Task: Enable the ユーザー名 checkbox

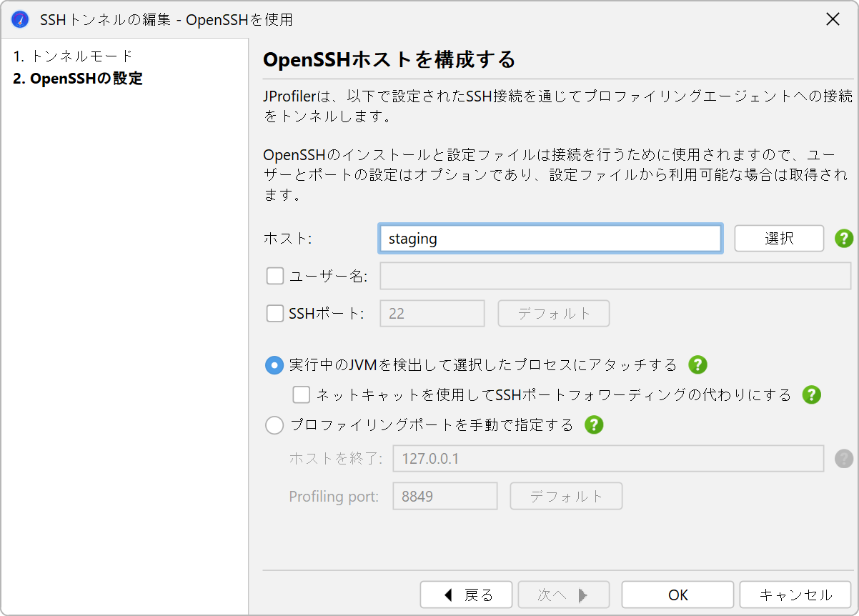Action: (275, 276)
